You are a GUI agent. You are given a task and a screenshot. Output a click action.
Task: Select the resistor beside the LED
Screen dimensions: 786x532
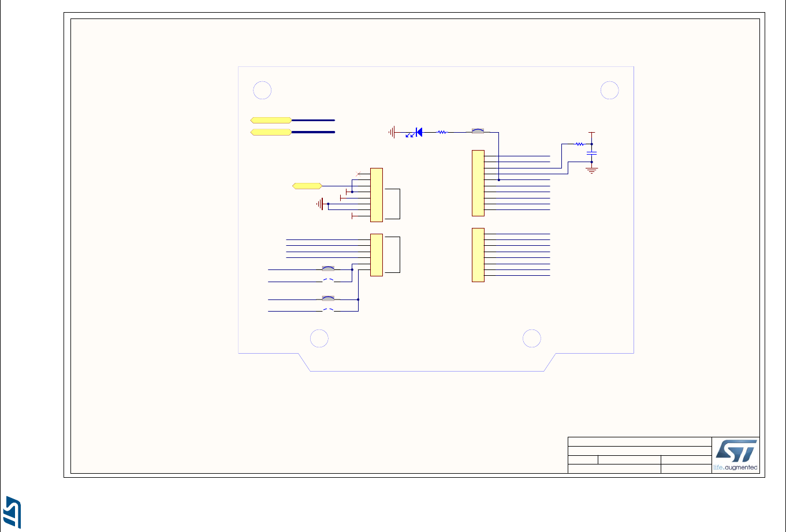coord(442,132)
